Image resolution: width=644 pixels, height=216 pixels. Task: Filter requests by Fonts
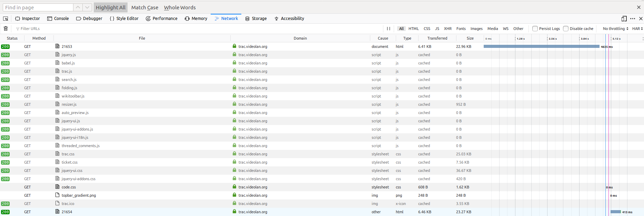coord(461,29)
